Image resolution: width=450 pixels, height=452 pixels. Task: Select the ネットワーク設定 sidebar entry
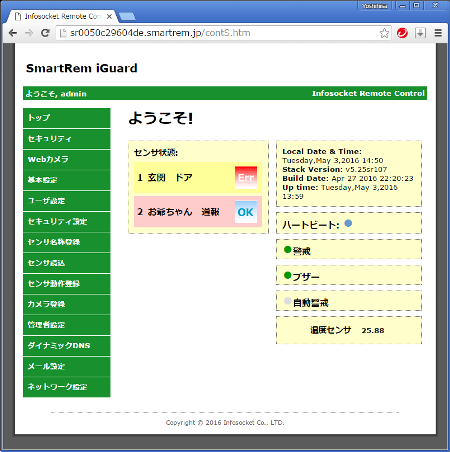tap(67, 387)
